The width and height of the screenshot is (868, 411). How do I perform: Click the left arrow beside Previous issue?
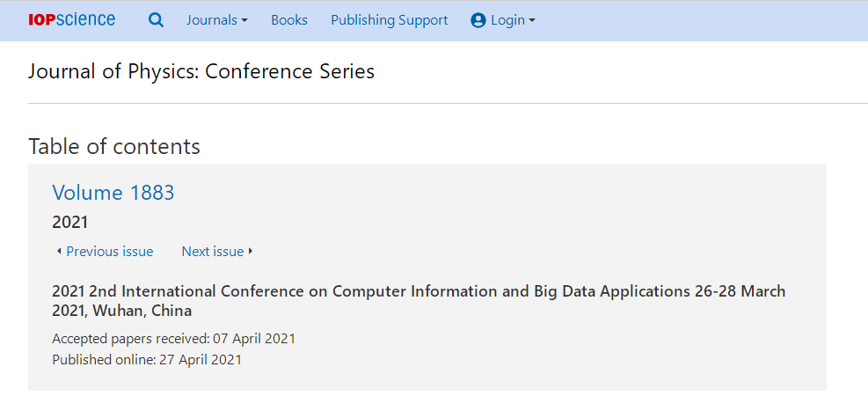click(59, 252)
